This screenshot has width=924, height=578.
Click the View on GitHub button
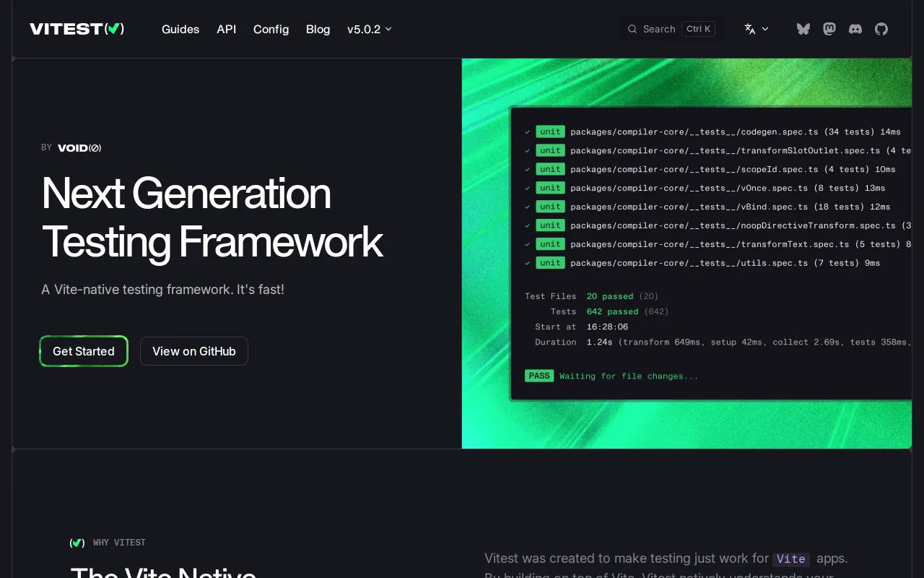(x=194, y=351)
